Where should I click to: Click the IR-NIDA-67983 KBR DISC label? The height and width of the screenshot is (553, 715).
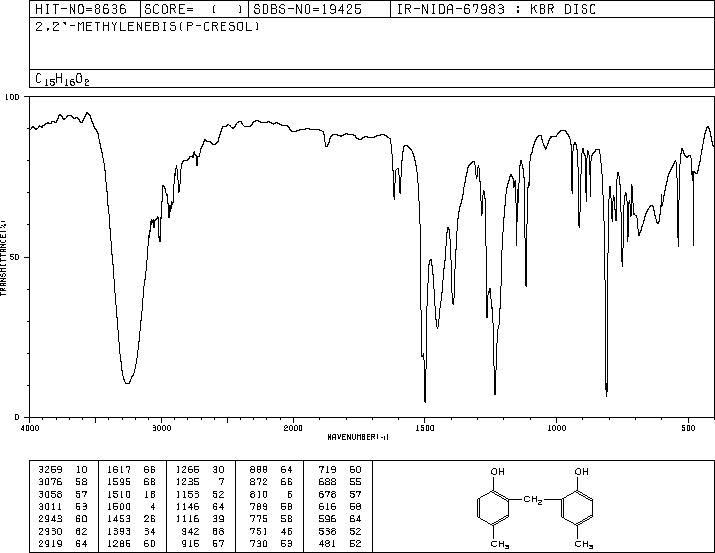[496, 9]
